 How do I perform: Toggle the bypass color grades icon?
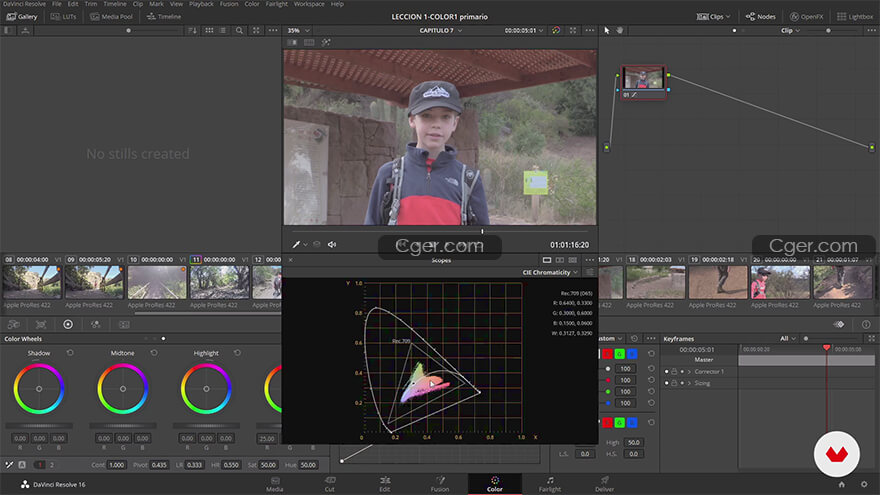(x=556, y=30)
